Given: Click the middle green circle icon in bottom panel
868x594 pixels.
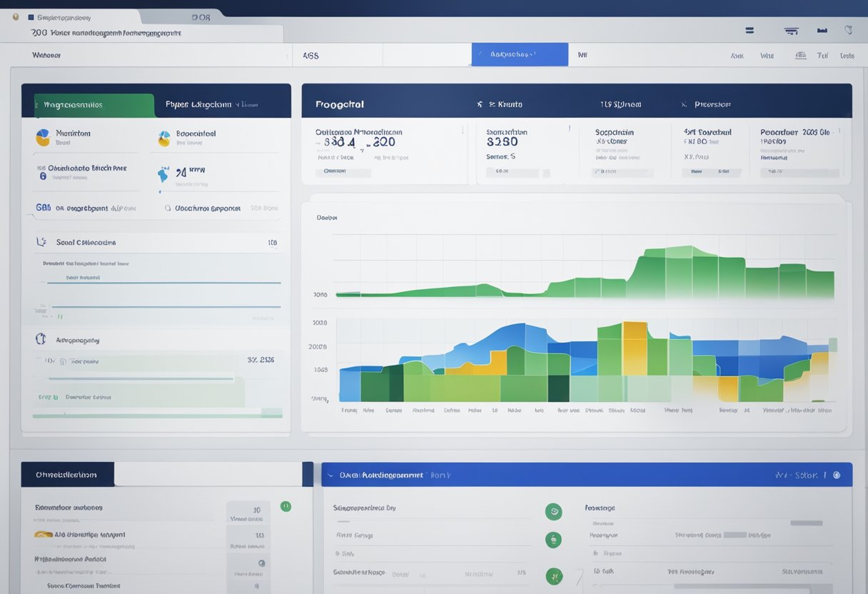Looking at the screenshot, I should [x=553, y=540].
